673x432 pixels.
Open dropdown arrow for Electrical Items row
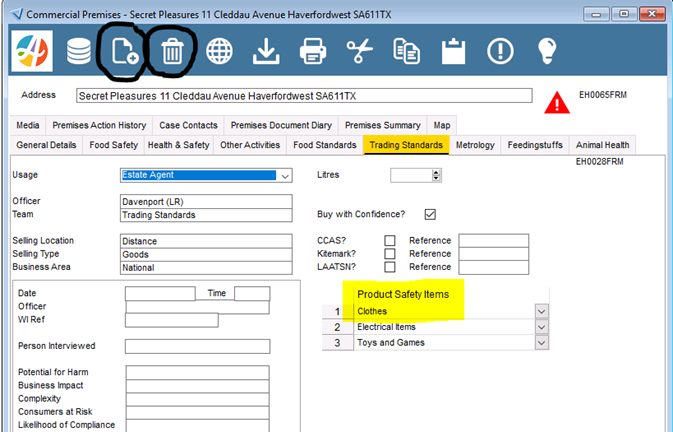point(542,327)
